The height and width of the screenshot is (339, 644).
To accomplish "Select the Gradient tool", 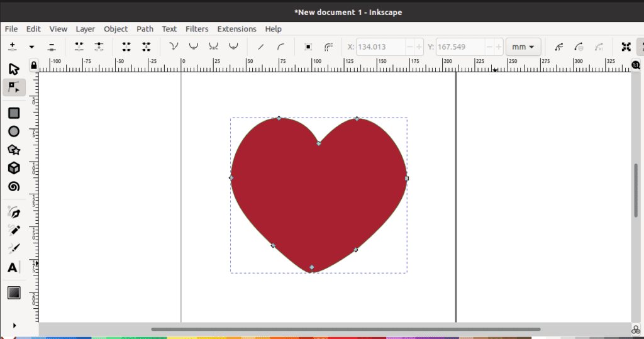I will (x=14, y=292).
